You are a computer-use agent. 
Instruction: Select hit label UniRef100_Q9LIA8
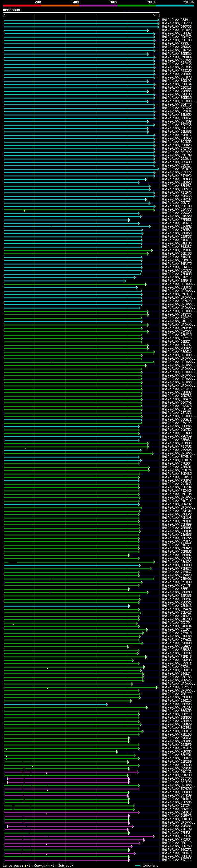coord(177,40)
